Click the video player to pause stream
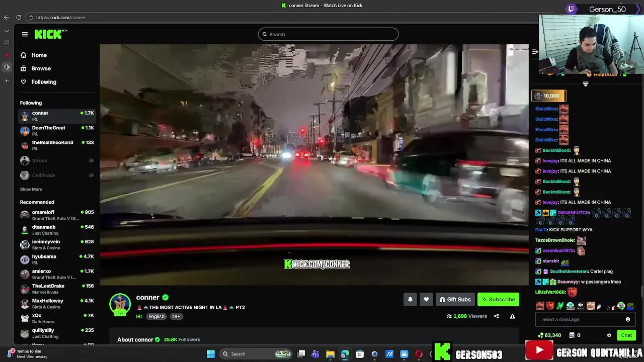 314,165
